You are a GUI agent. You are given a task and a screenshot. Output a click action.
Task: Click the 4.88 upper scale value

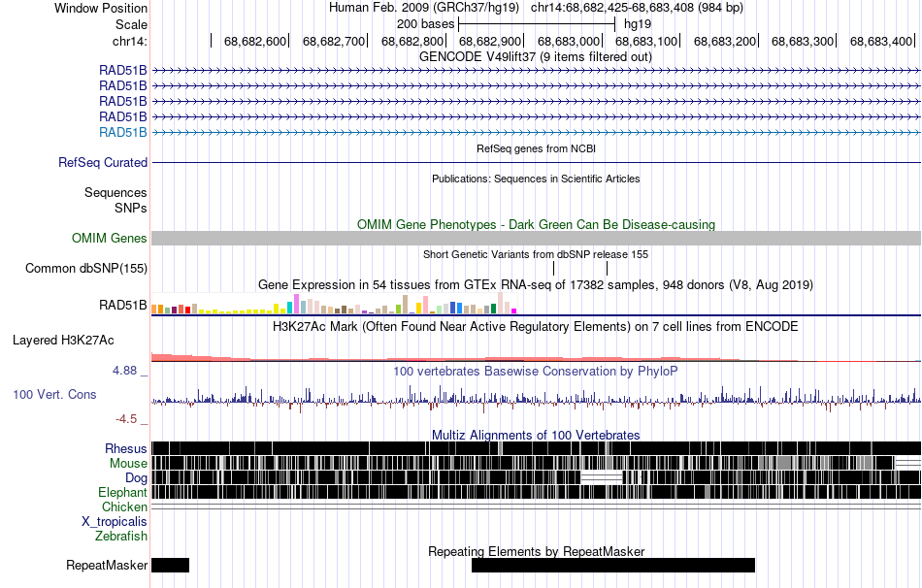tap(124, 371)
